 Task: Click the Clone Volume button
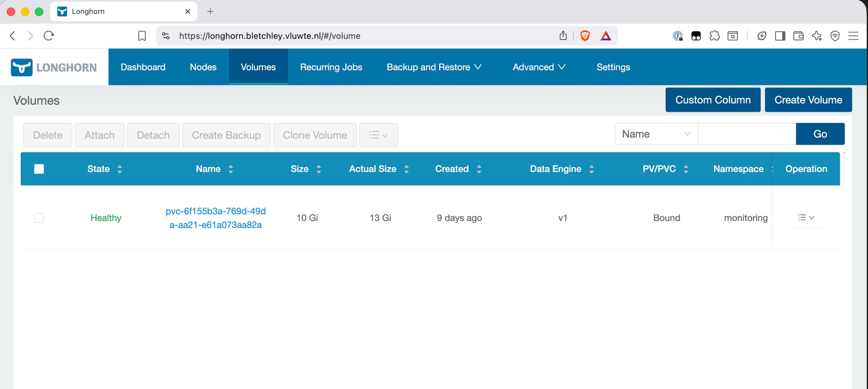pos(315,135)
